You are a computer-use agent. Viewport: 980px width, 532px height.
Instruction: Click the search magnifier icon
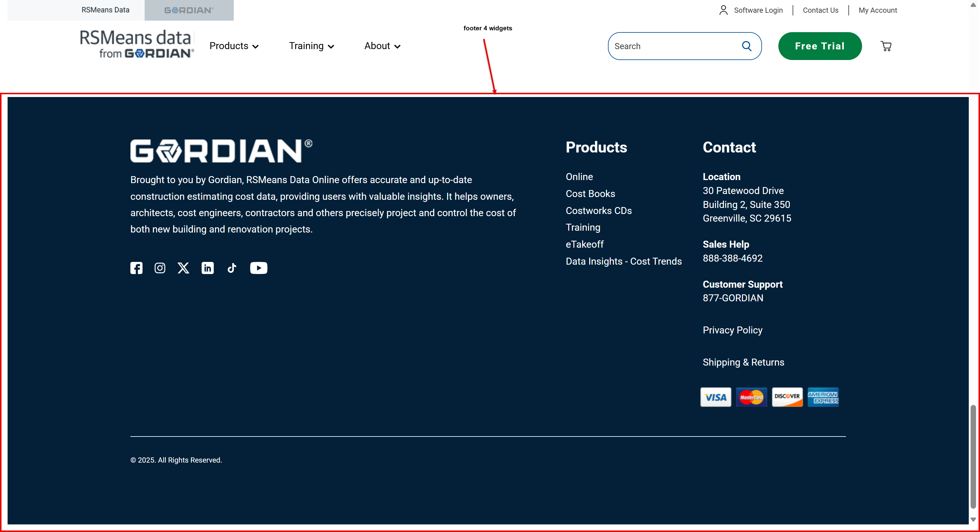click(747, 46)
